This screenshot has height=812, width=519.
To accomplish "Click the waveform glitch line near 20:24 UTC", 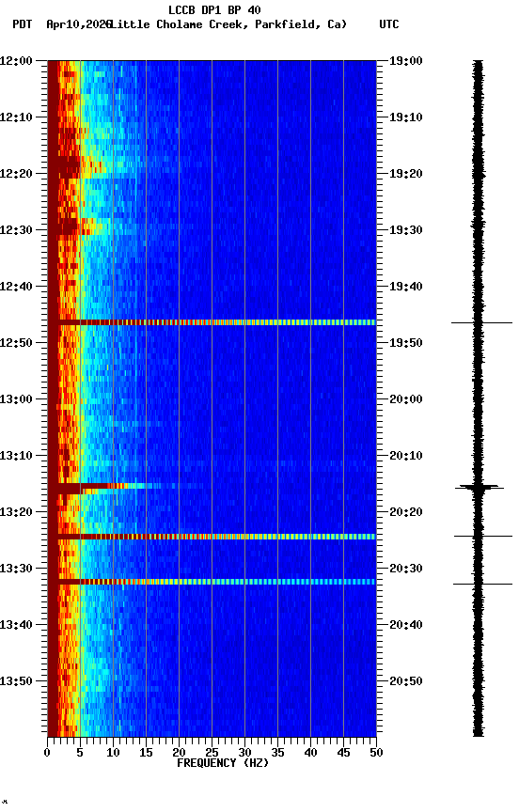I will pyautogui.click(x=482, y=537).
